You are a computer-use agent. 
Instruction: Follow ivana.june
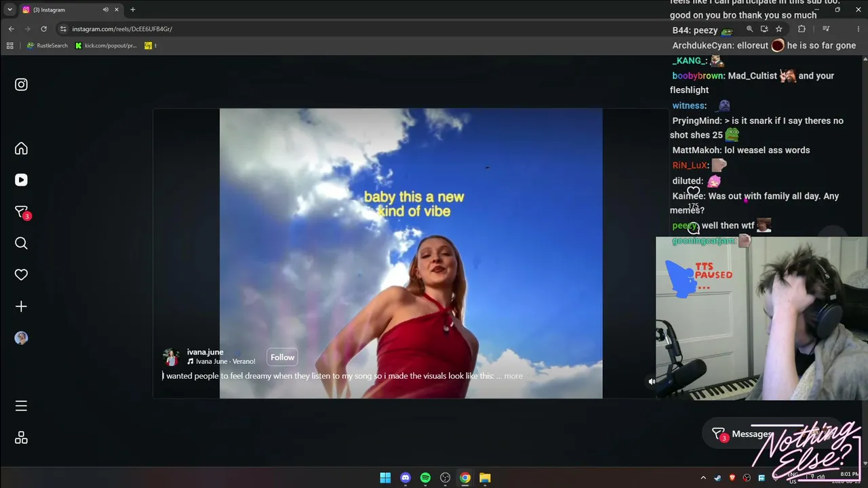(x=282, y=357)
